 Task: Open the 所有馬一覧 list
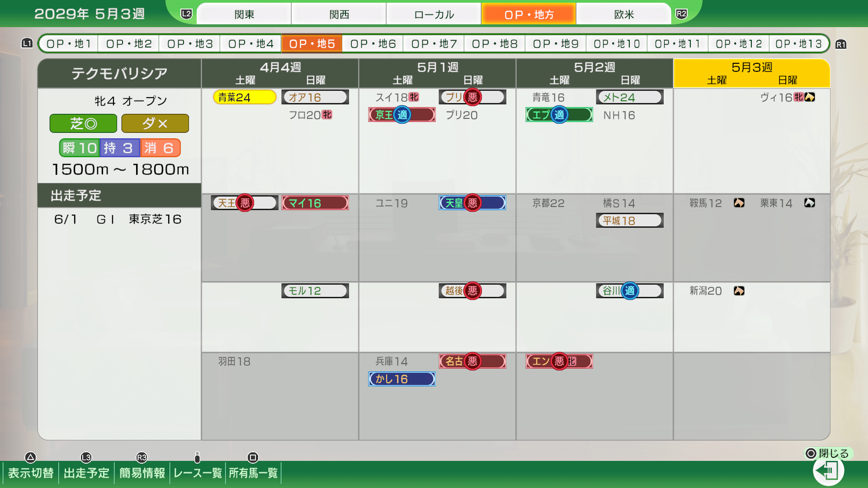tap(253, 473)
